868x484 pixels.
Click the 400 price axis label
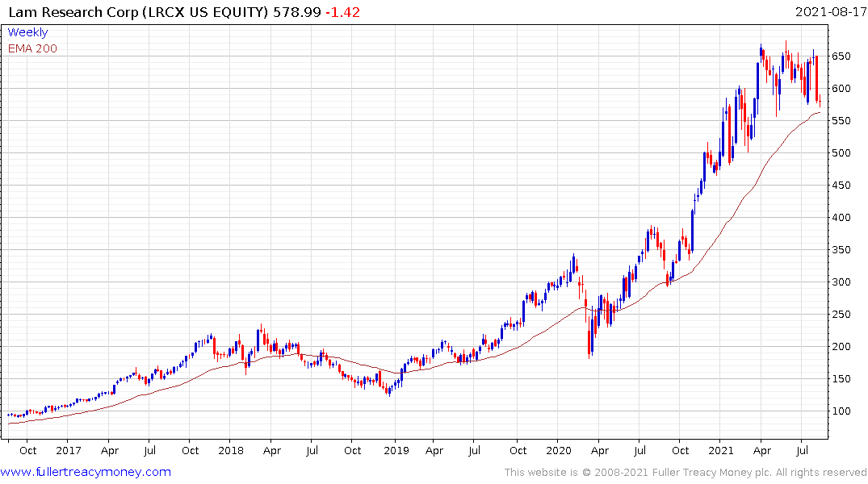tap(841, 217)
